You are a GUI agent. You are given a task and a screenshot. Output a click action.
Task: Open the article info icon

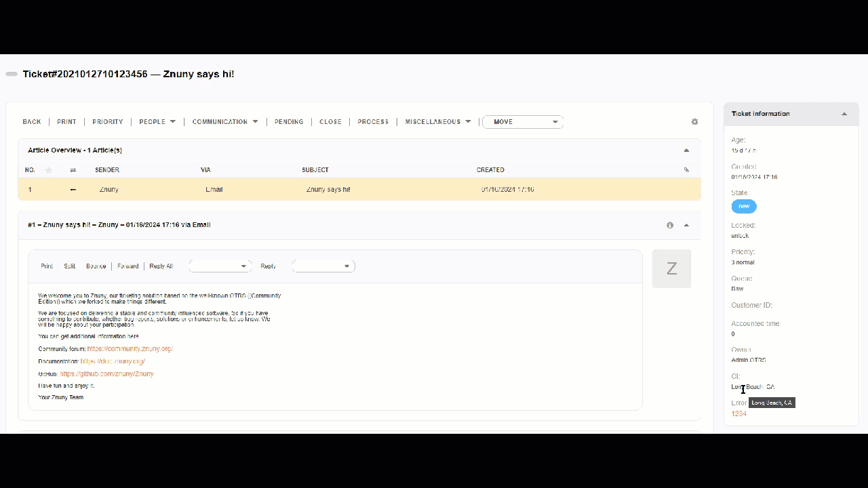point(669,224)
